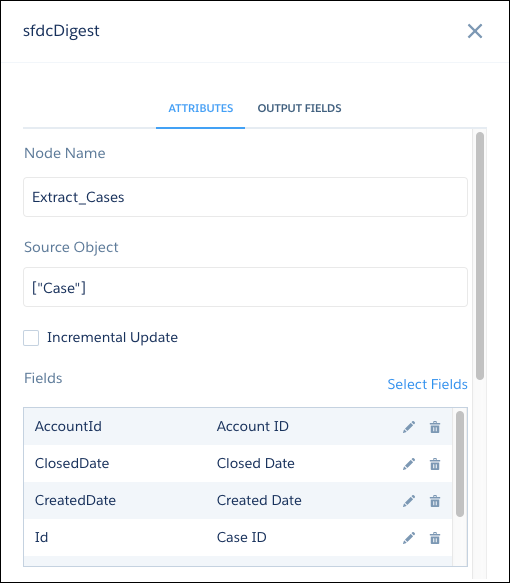This screenshot has height=583, width=510.
Task: Switch to the Attributes tab
Action: click(x=200, y=108)
